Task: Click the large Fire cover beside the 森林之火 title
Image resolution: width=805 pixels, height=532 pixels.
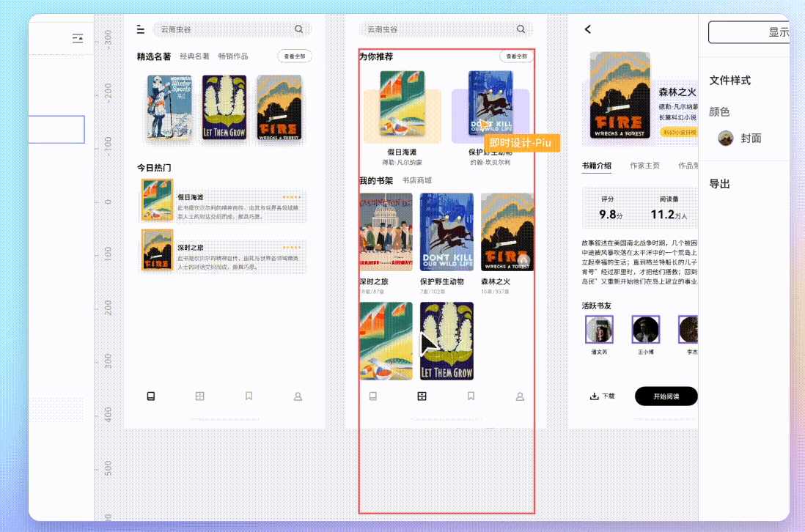Action: pos(620,95)
